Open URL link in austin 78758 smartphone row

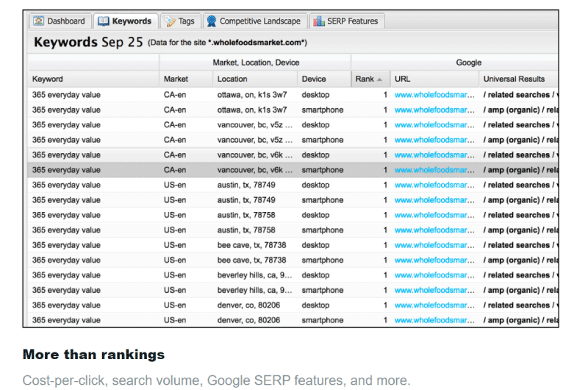434,230
